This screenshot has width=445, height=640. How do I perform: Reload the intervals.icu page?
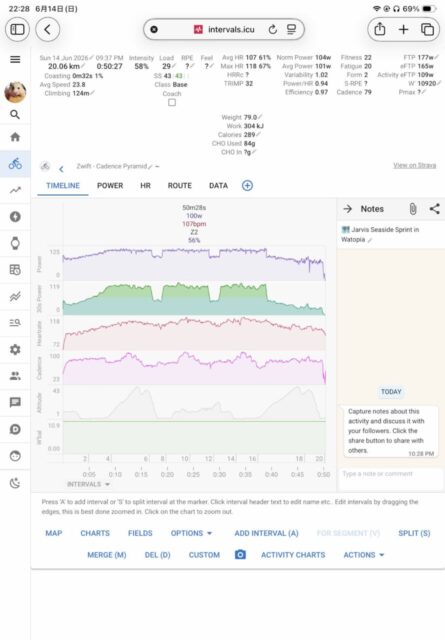(x=273, y=29)
